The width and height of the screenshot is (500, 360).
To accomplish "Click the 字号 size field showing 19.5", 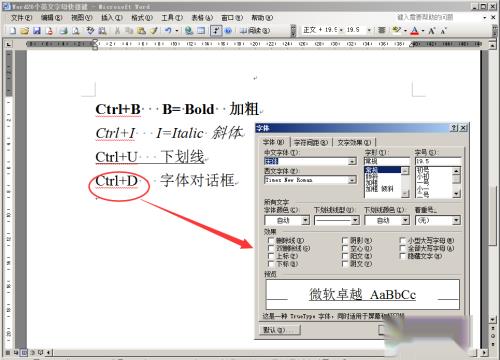I will click(x=438, y=161).
